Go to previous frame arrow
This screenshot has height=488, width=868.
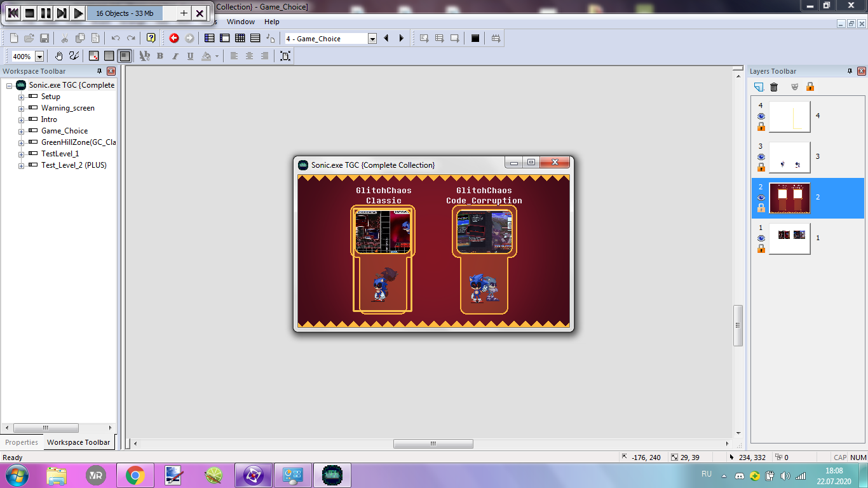click(x=386, y=38)
